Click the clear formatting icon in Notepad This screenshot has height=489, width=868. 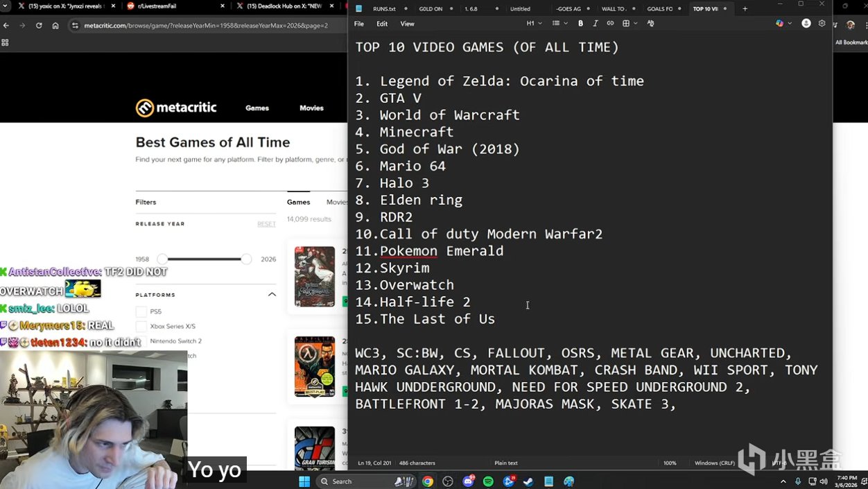pyautogui.click(x=650, y=23)
